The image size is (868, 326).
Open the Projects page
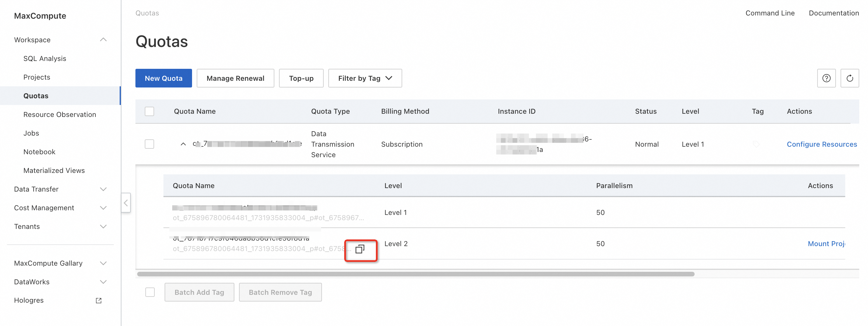tap(37, 77)
